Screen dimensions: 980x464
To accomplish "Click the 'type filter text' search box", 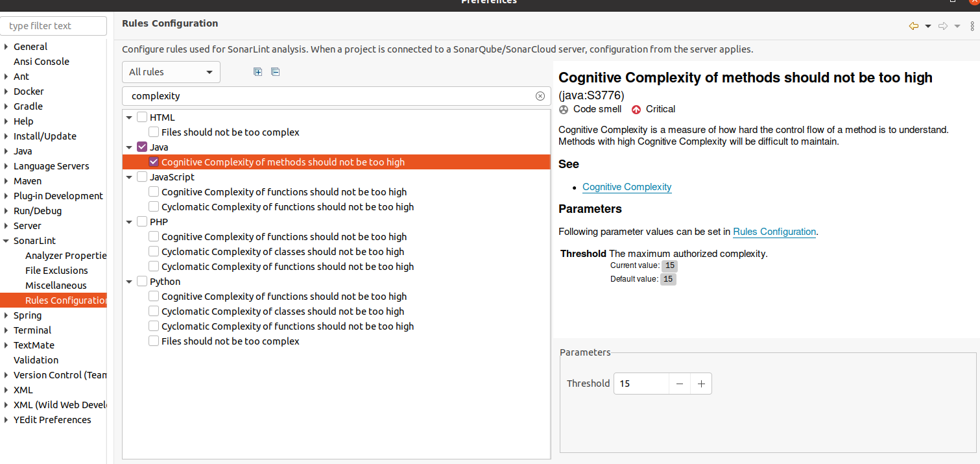I will pos(53,26).
